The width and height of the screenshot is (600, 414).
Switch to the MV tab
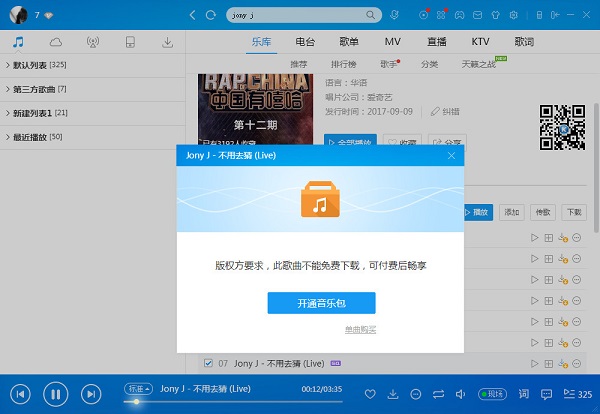pos(393,41)
